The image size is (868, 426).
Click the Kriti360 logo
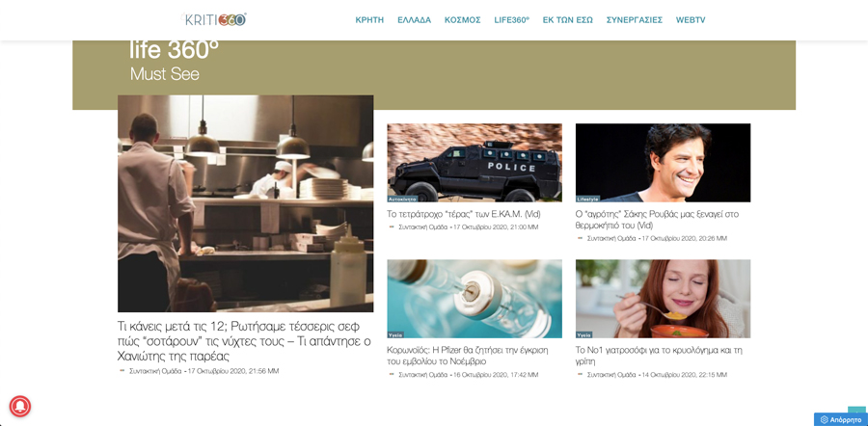pos(214,19)
